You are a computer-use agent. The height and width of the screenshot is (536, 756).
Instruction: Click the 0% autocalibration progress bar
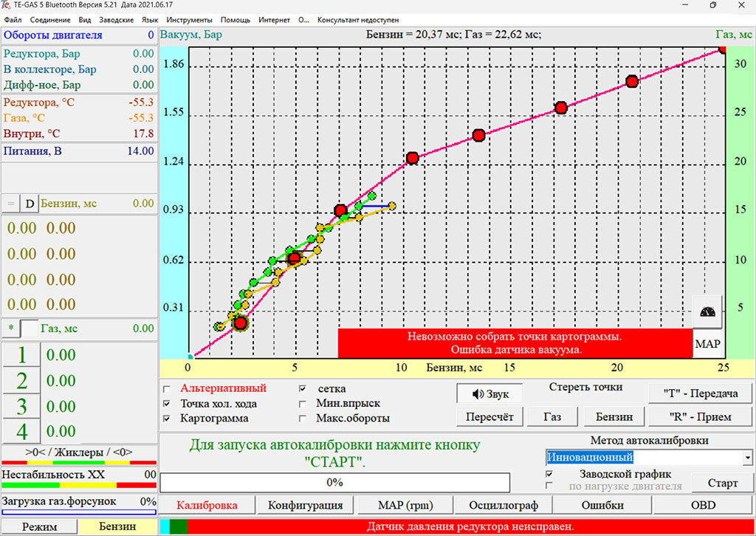pos(334,483)
